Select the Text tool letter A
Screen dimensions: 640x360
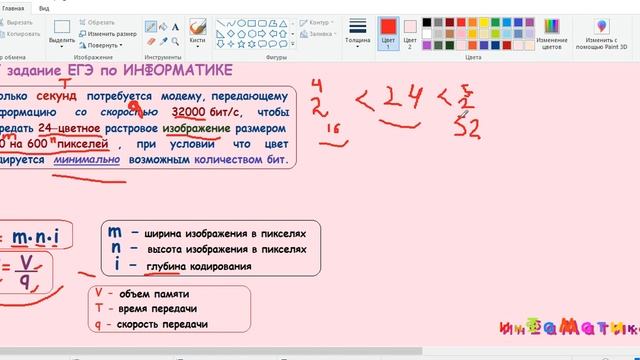coord(175,27)
